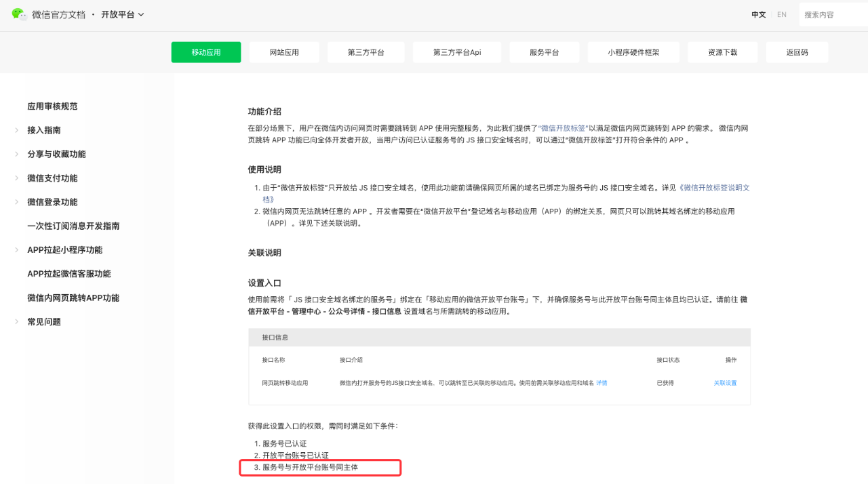Viewport: 868px width, 484px height.
Task: Open 一次性订阅消息开发指南 sidebar item
Action: click(x=73, y=226)
